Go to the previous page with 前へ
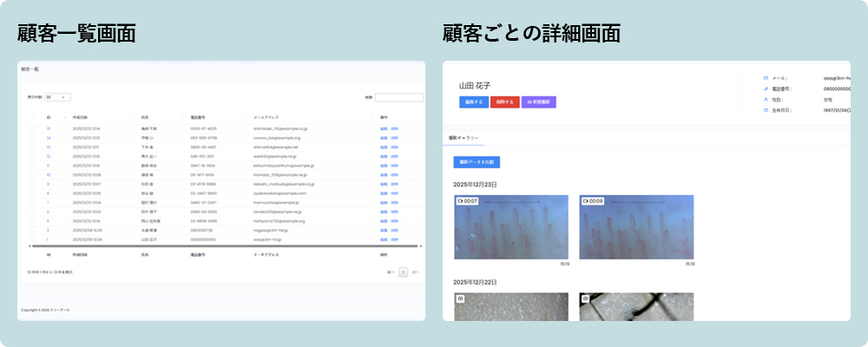 (391, 272)
